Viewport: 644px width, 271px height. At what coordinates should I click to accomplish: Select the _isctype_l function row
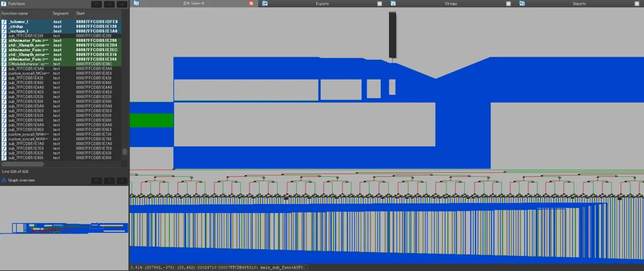pos(61,31)
